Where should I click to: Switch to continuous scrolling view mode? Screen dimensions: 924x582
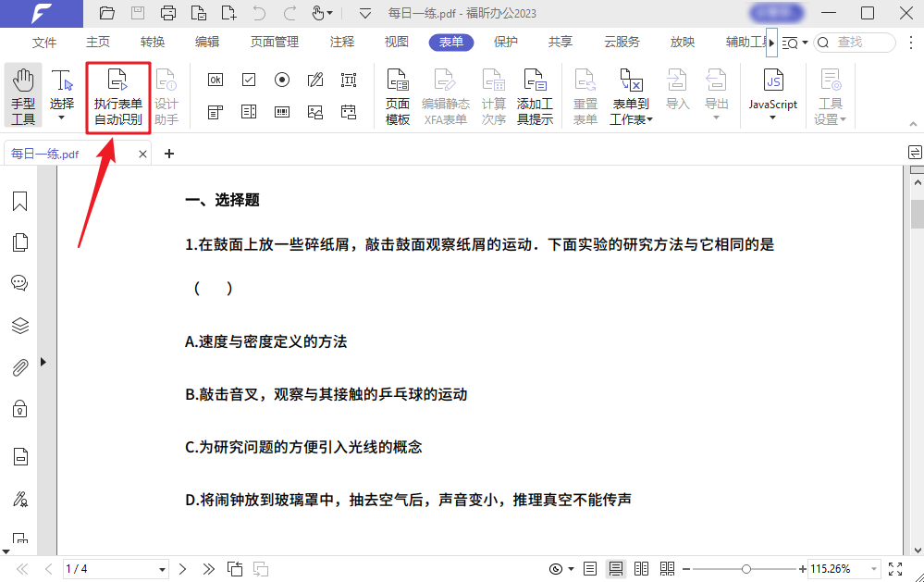point(616,568)
